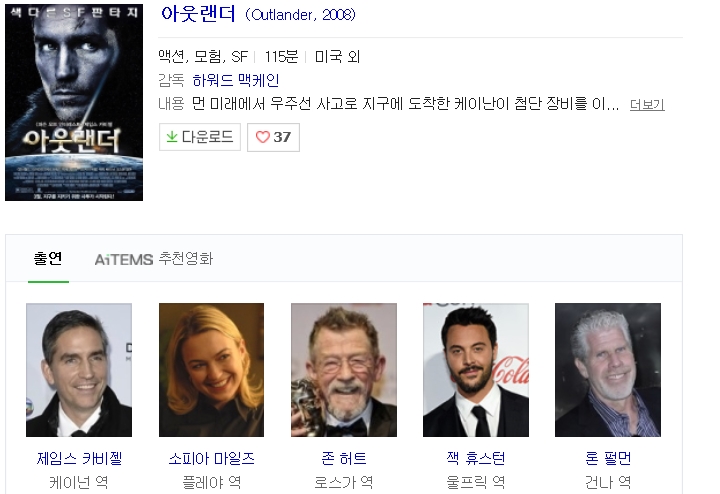
Task: Open the 소피아 마일즈 name link
Action: click(211, 459)
